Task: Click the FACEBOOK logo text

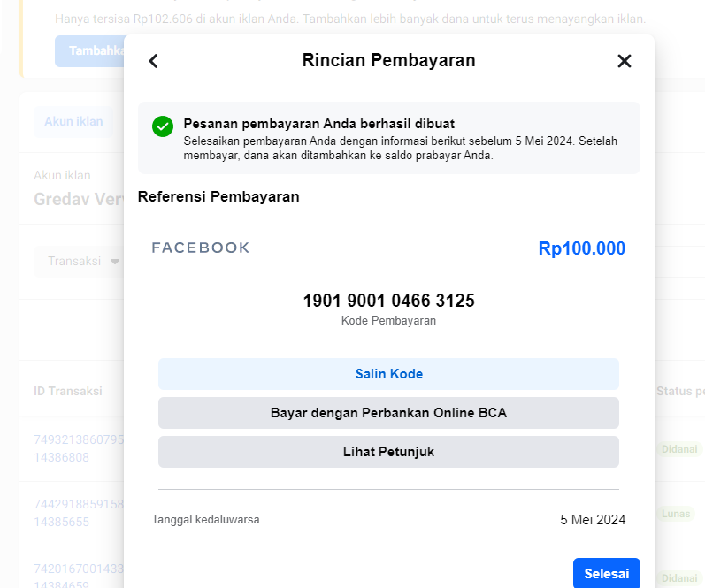Action: click(x=201, y=248)
